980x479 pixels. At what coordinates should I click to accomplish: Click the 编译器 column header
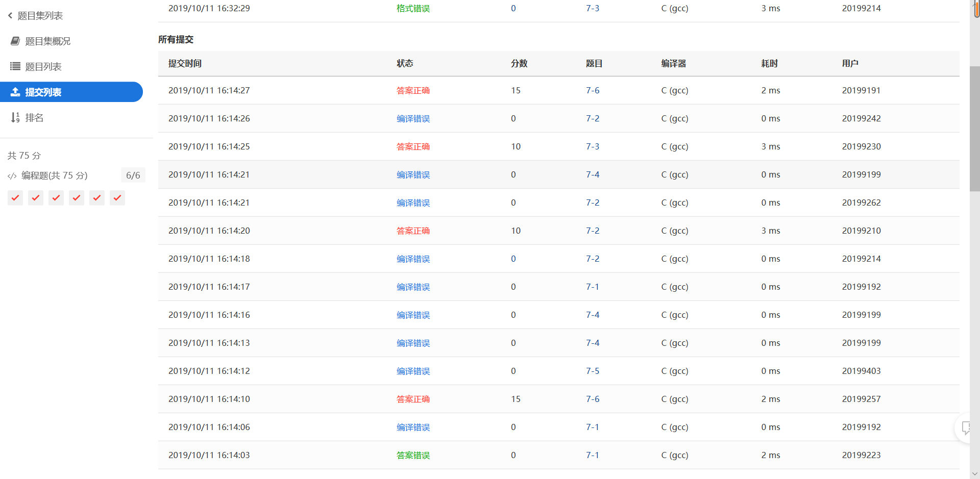[x=674, y=63]
